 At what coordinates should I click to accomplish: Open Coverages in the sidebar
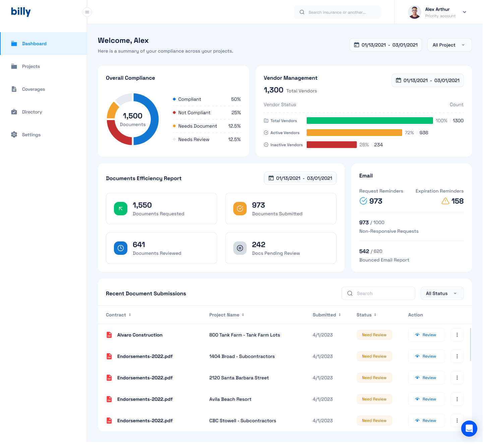tap(44, 89)
